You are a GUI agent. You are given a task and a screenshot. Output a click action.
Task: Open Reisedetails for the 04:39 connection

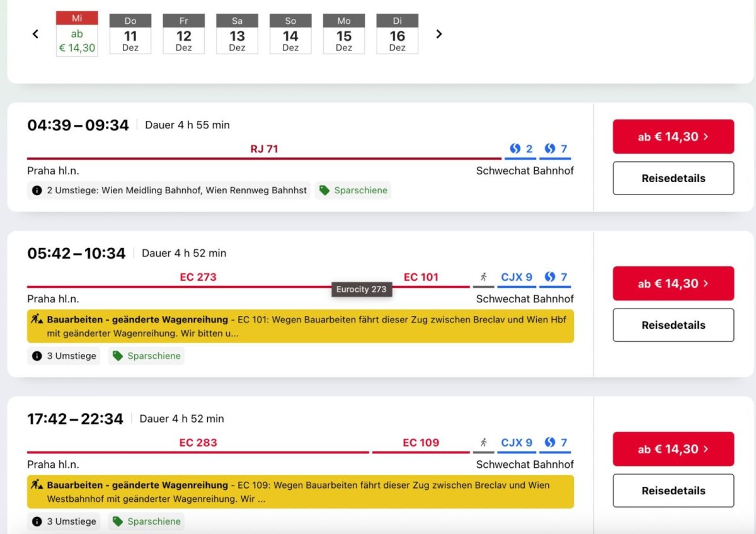pyautogui.click(x=673, y=178)
